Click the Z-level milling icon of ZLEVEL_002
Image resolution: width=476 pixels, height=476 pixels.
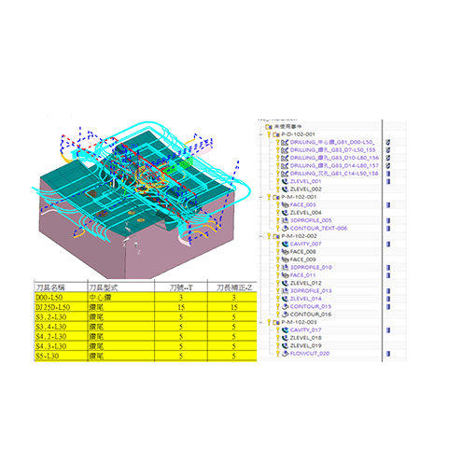coord(285,189)
